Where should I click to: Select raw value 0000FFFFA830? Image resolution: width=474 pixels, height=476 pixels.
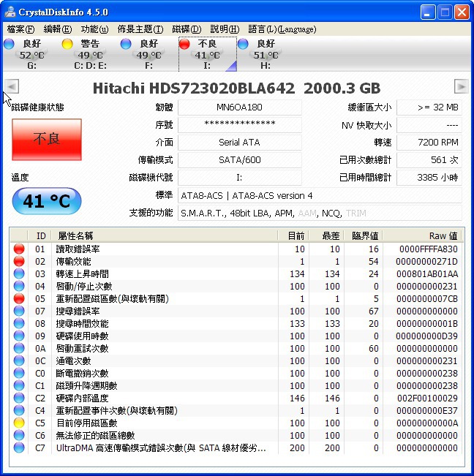(428, 249)
